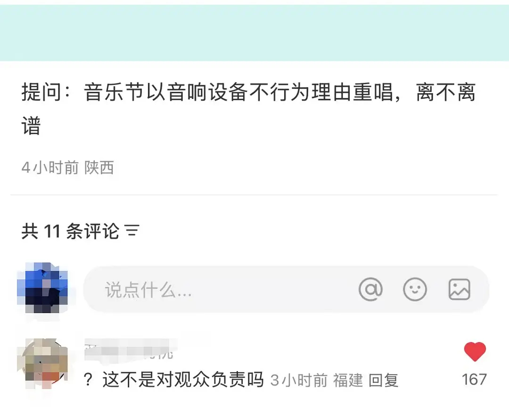Tap the teal image area above the post

click(x=254, y=32)
